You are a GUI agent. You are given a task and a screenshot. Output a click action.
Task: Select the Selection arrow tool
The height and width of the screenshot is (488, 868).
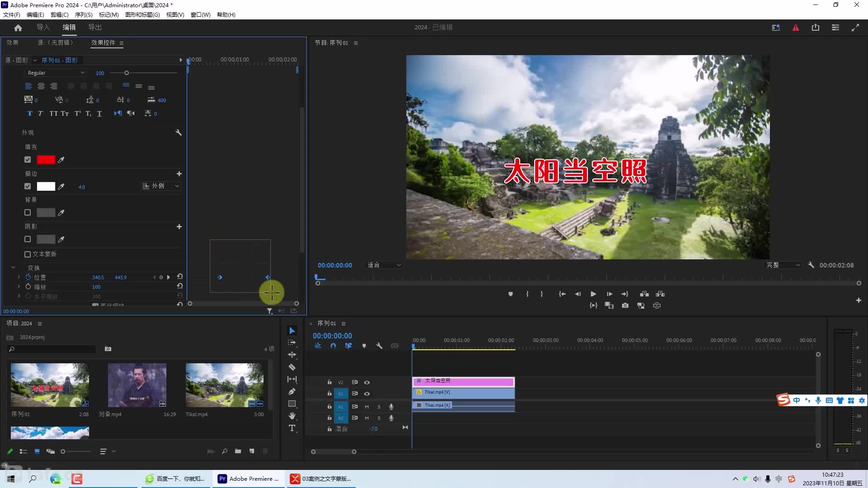coord(292,331)
